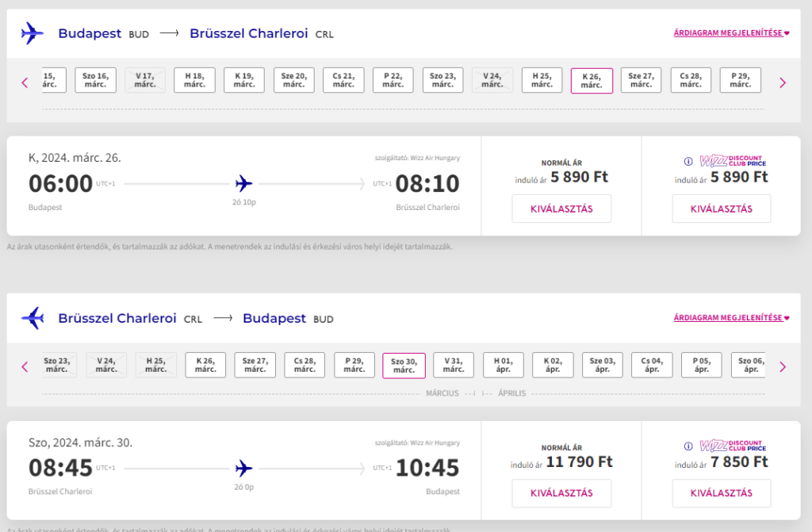The height and width of the screenshot is (532, 812).
Task: Select outbound date H 25, márc.
Action: [x=542, y=80]
